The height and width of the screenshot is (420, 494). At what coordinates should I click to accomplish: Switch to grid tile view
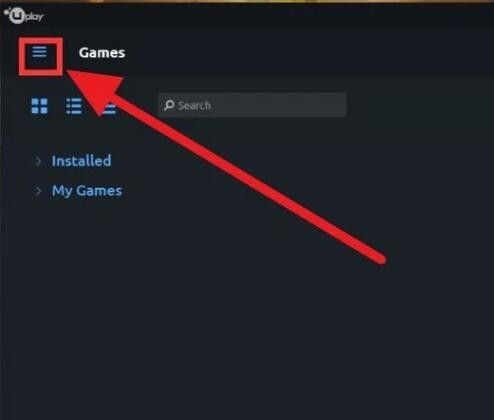(39, 106)
